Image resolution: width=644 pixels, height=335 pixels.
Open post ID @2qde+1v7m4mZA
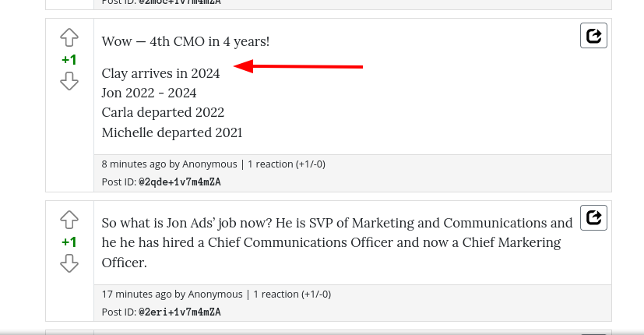click(x=179, y=182)
